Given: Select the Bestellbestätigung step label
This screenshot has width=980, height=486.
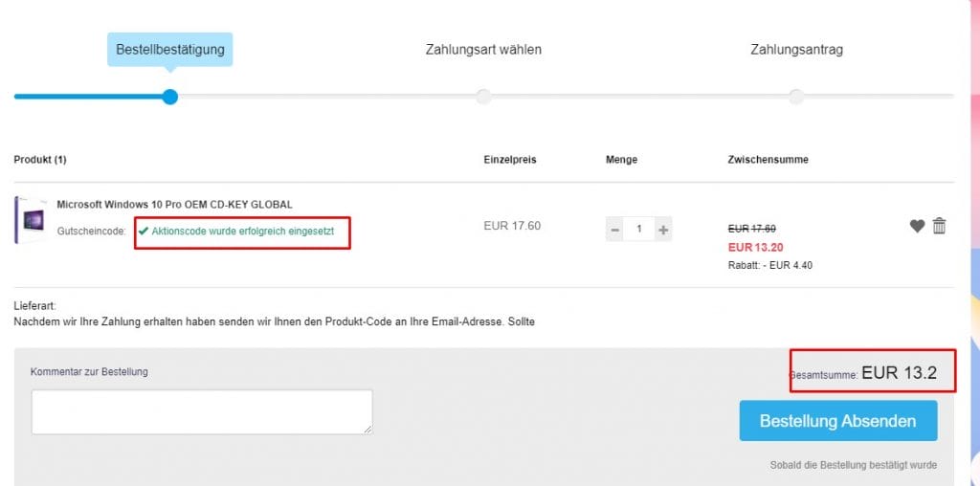Looking at the screenshot, I should pyautogui.click(x=169, y=49).
